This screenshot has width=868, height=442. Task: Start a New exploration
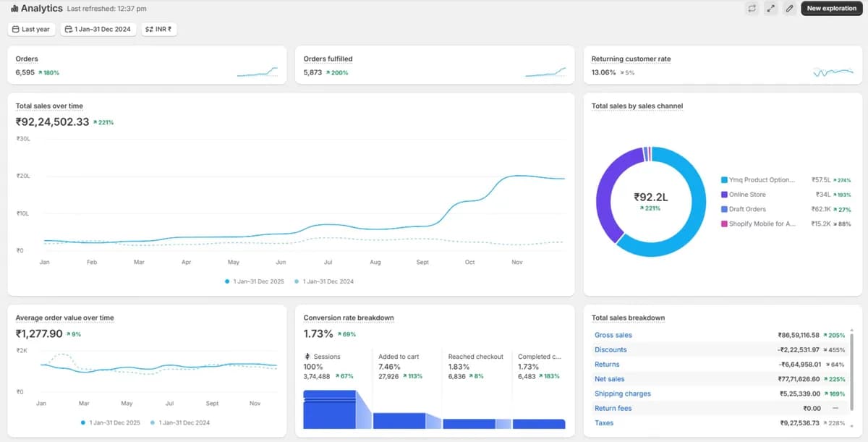click(x=831, y=9)
